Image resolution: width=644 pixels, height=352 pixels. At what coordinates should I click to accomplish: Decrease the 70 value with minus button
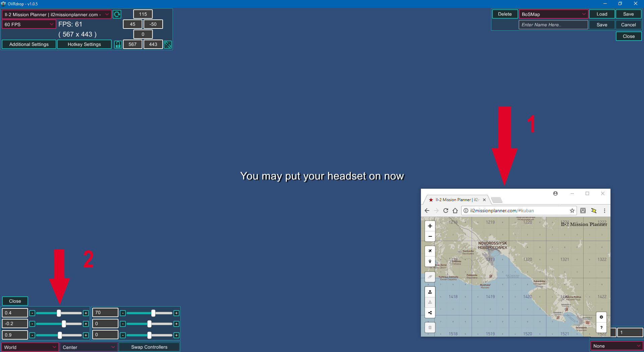pos(123,313)
